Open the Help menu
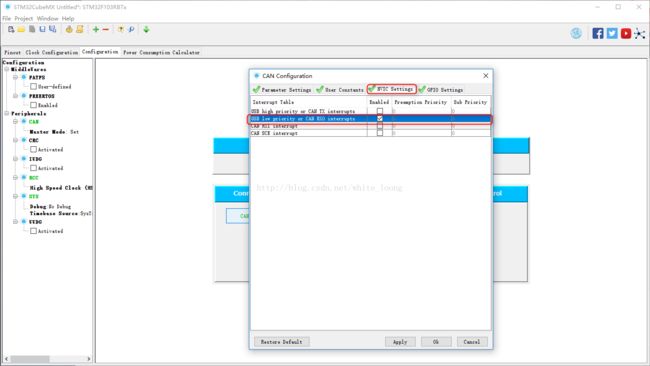The image size is (650, 366). click(x=68, y=19)
